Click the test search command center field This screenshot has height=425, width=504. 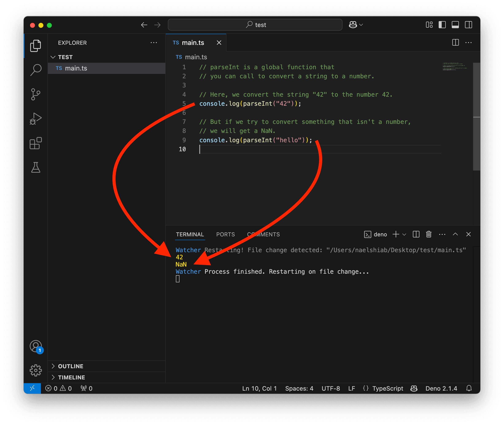coord(255,25)
